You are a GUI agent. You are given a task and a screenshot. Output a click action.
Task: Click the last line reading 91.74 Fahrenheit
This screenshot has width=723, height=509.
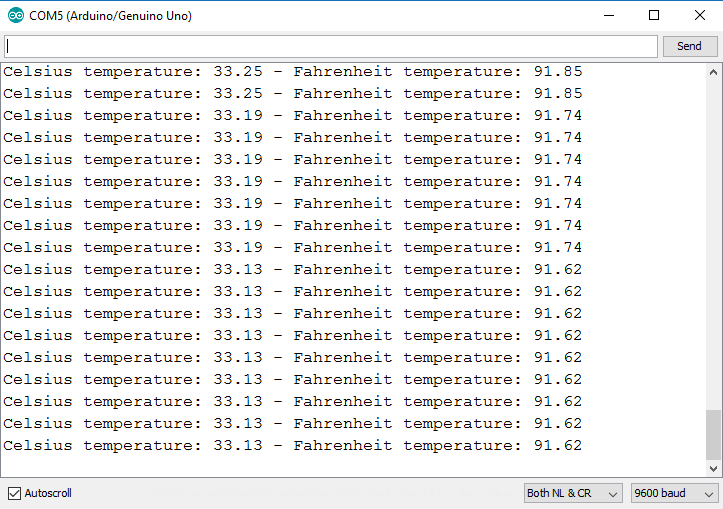[x=292, y=248]
